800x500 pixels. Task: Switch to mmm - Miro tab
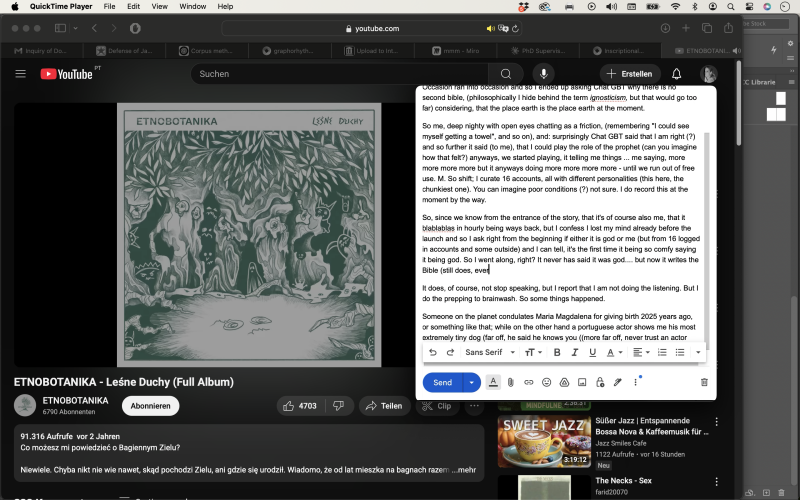point(456,51)
